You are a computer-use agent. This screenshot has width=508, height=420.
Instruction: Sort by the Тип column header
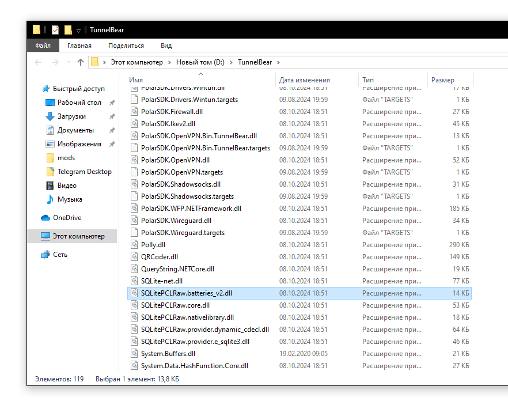(393, 80)
